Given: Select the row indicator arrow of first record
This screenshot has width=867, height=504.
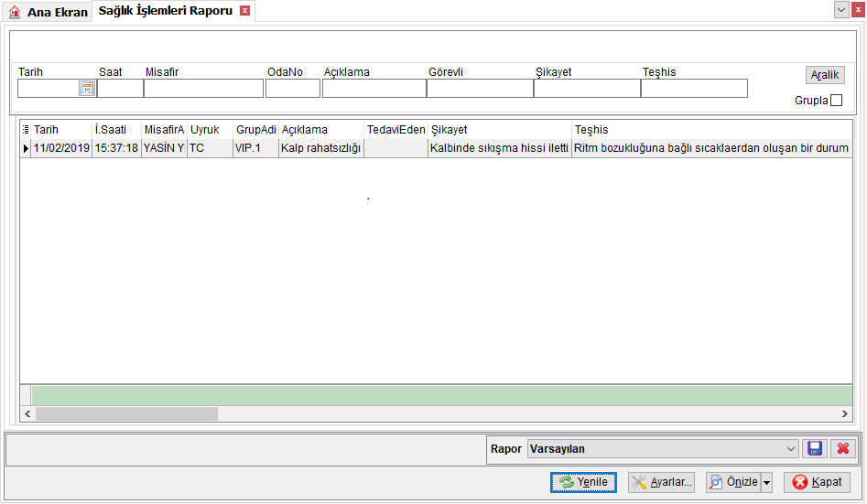Looking at the screenshot, I should [26, 148].
